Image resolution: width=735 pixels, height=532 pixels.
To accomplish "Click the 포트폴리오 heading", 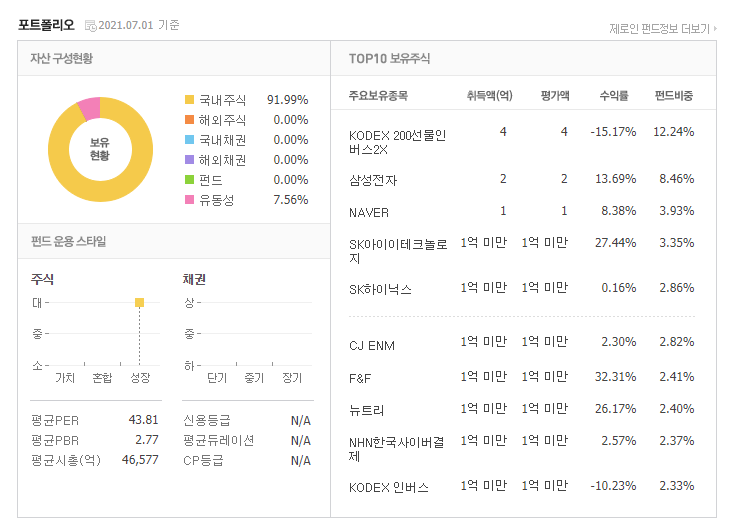I will coord(46,25).
